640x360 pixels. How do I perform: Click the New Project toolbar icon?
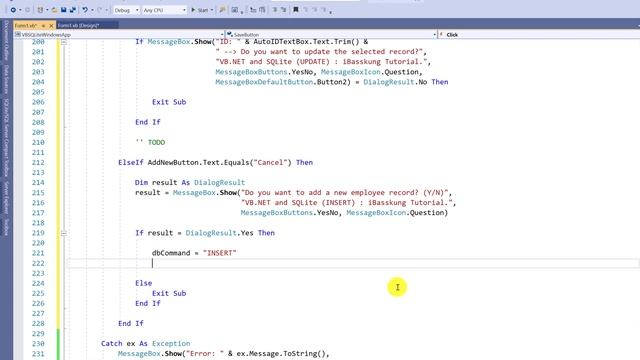pyautogui.click(x=40, y=10)
